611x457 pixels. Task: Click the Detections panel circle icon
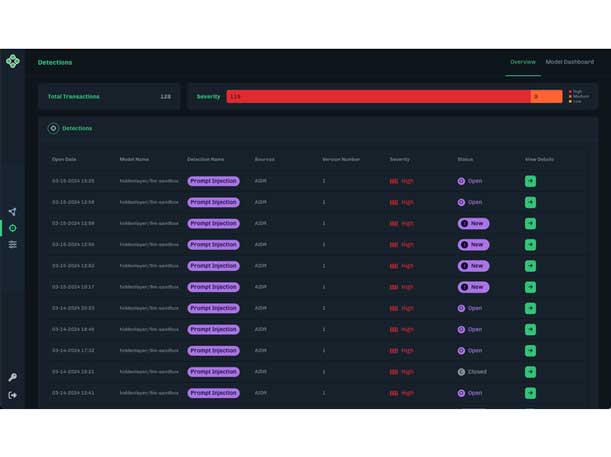(x=53, y=128)
